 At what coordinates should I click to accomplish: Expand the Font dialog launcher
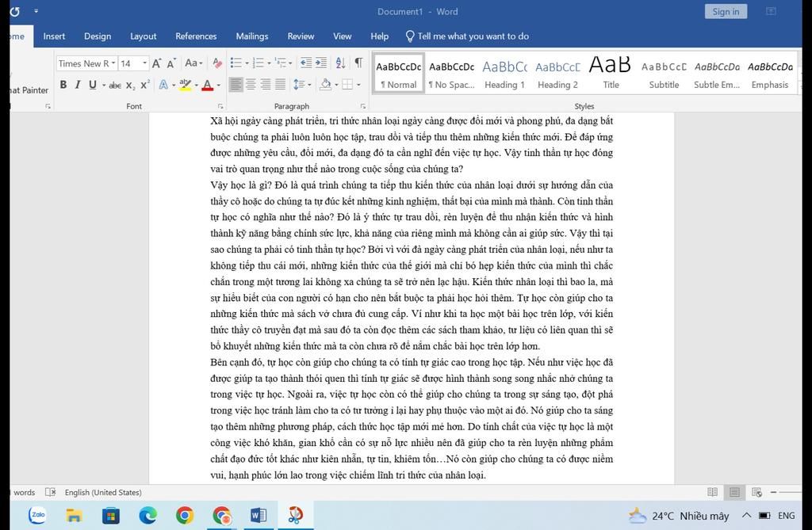click(x=220, y=106)
